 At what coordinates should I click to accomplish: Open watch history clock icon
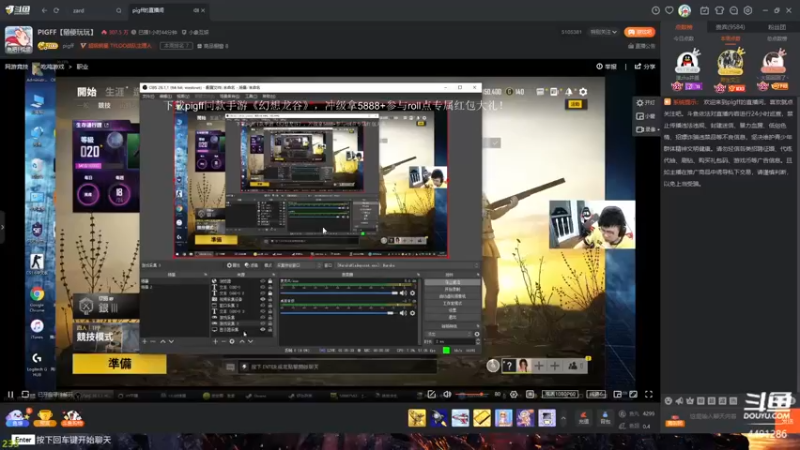click(x=656, y=10)
